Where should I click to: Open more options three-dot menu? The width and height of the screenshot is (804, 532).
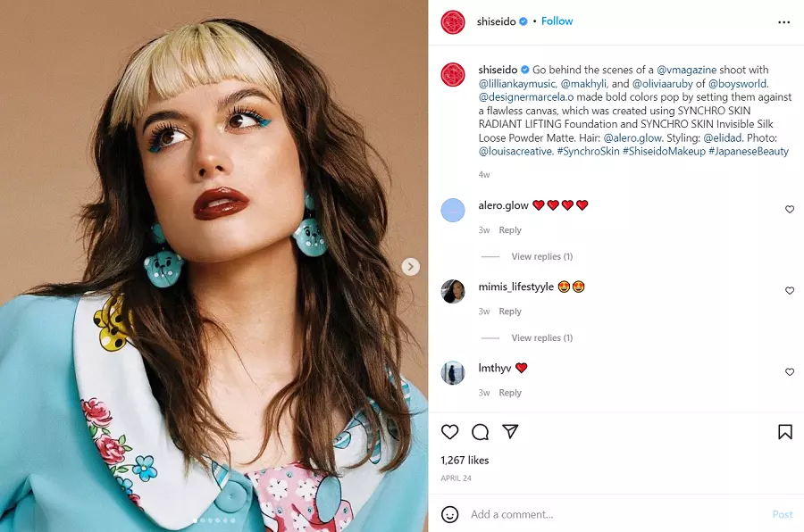[x=784, y=22]
